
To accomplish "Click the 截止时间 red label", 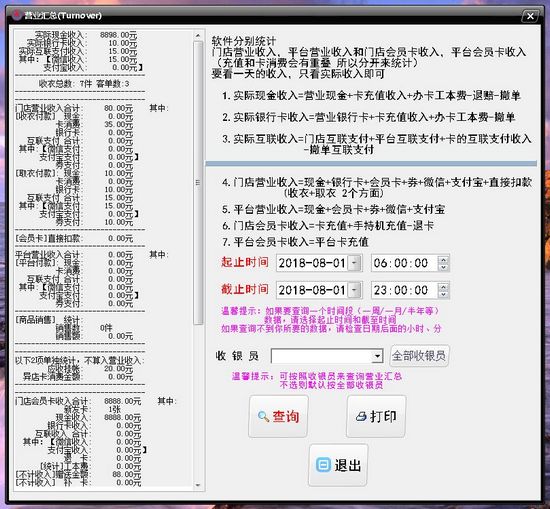I will click(x=244, y=289).
